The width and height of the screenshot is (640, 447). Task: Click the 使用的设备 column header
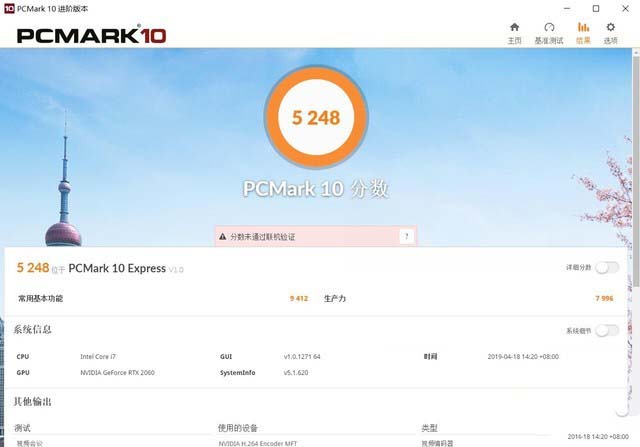coord(238,428)
